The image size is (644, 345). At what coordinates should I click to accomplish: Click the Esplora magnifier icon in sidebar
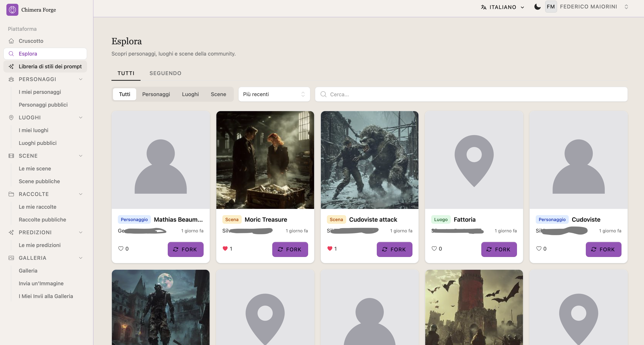[11, 53]
